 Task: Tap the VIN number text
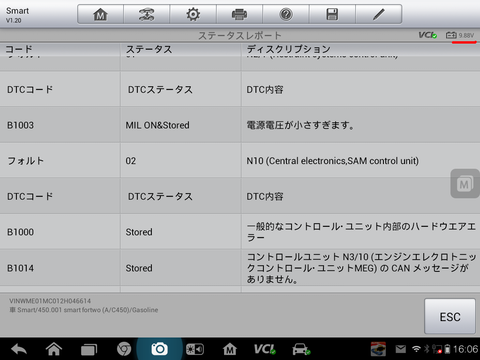click(50, 301)
